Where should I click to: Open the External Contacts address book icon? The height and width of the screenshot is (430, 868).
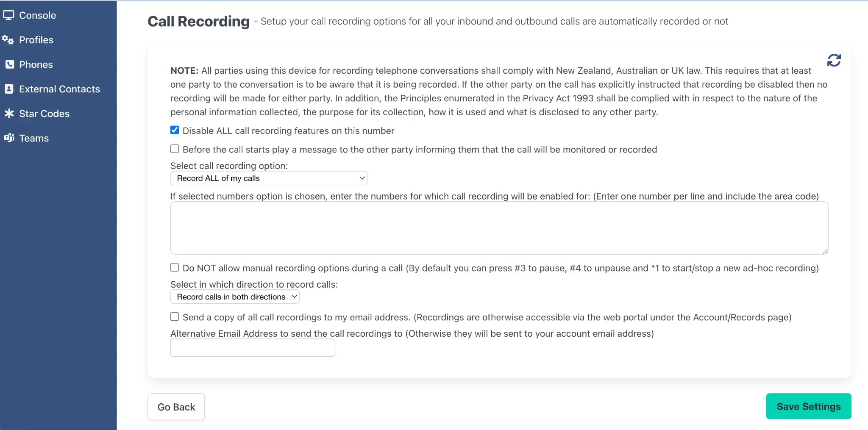point(9,89)
